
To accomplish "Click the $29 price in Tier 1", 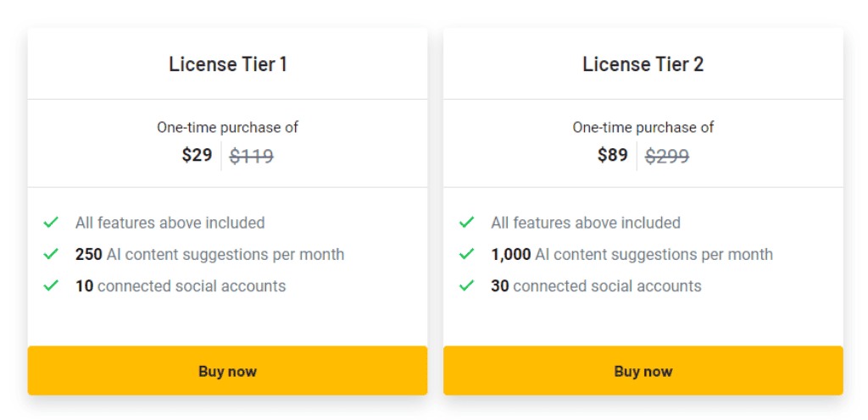I will tap(197, 155).
